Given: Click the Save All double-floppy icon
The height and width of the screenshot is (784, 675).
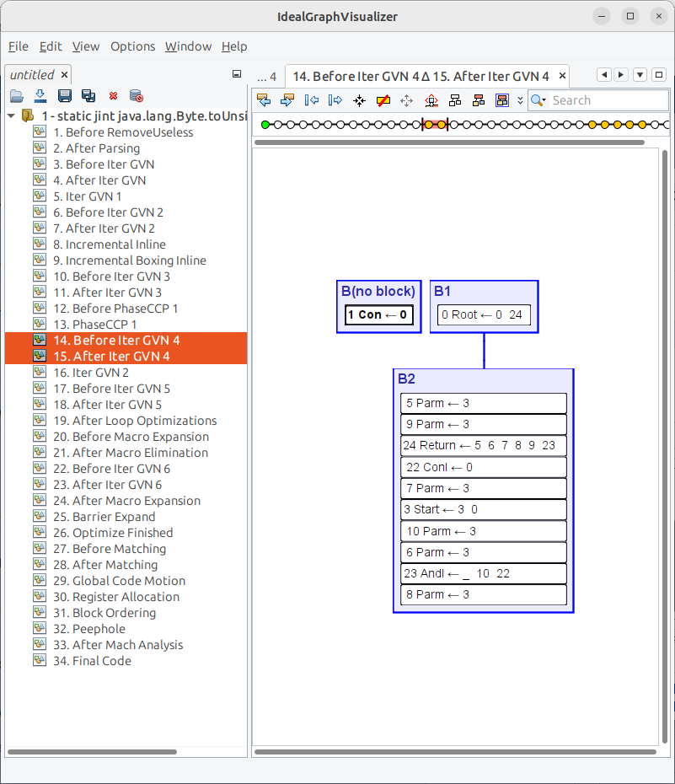Looking at the screenshot, I should click(x=88, y=96).
